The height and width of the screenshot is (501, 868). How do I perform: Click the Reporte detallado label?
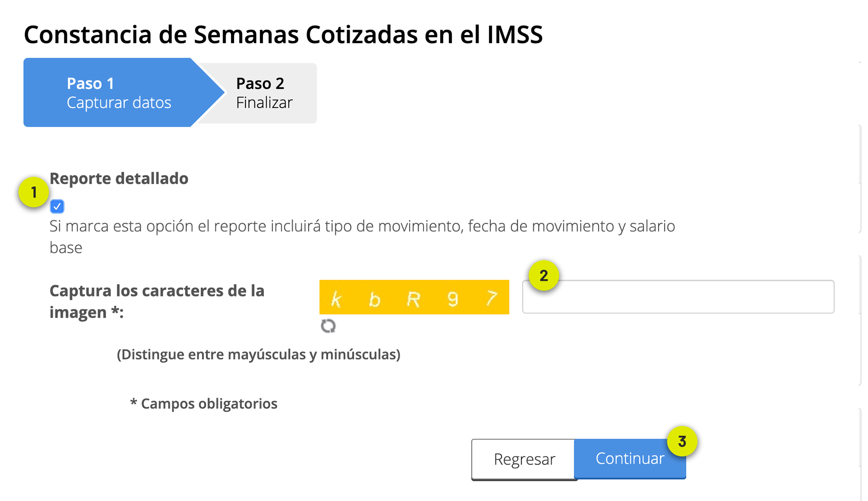[x=119, y=179]
